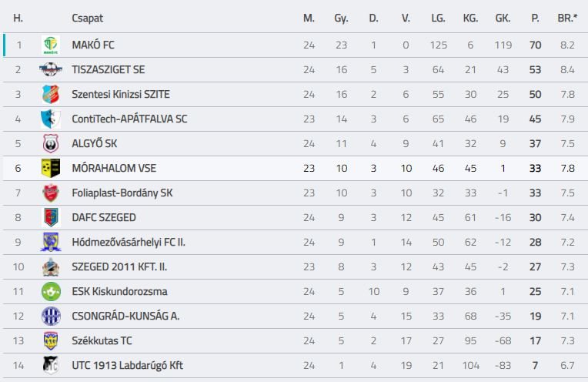The height and width of the screenshot is (382, 588).
Task: Select the green ESK Kiskundorozsma logo
Action: (51, 292)
